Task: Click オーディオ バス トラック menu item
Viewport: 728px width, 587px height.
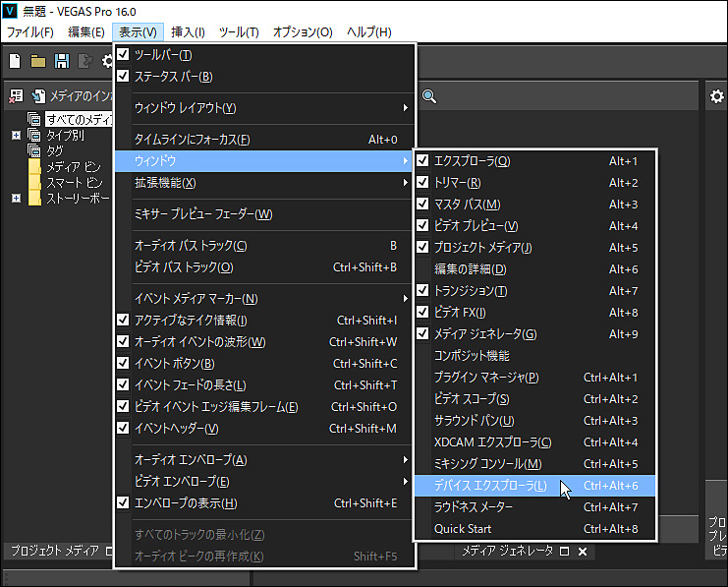Action: (263, 246)
